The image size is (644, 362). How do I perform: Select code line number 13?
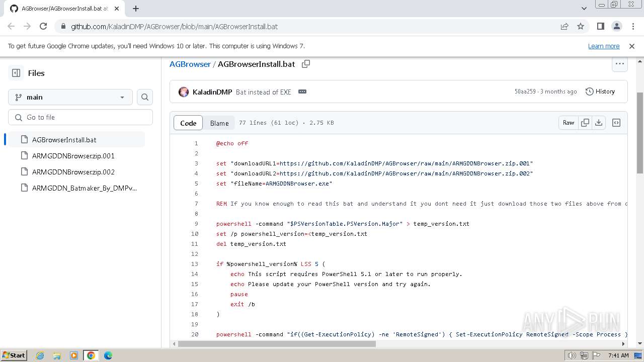[195, 264]
